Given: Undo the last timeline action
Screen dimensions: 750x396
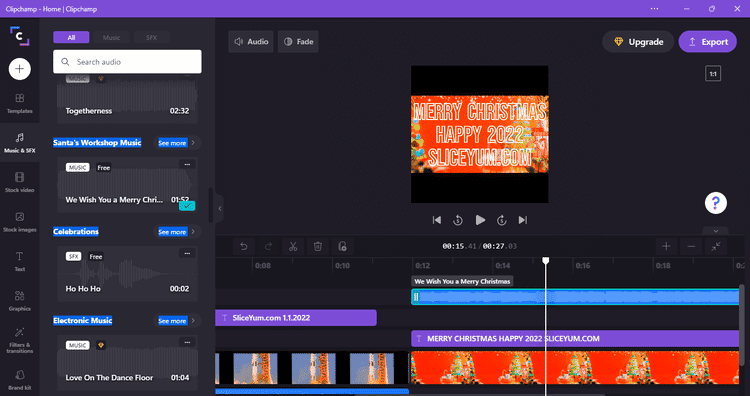Looking at the screenshot, I should tap(243, 246).
